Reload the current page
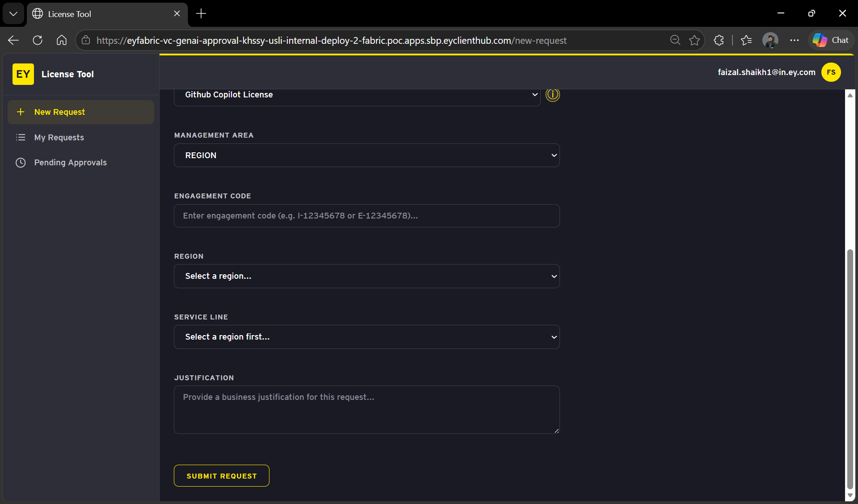Viewport: 858px width, 504px height. [38, 40]
